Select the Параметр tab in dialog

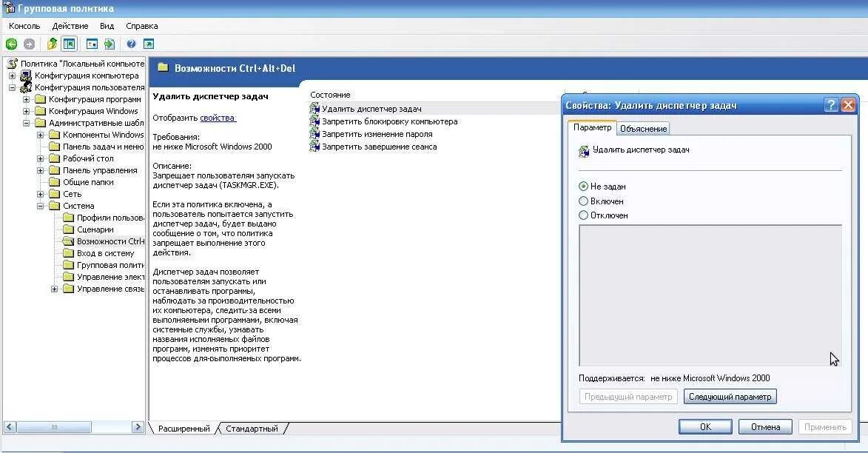pos(592,127)
